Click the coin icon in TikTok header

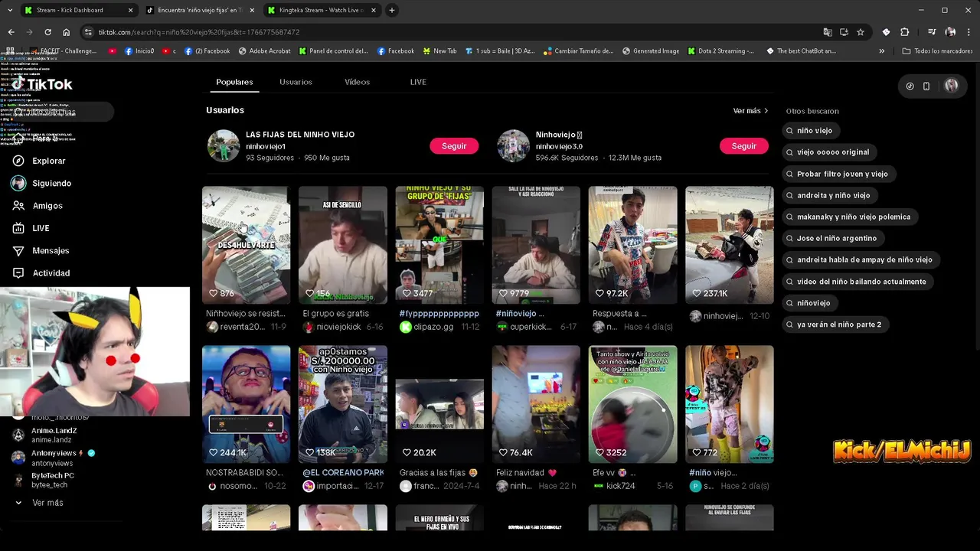coord(910,86)
